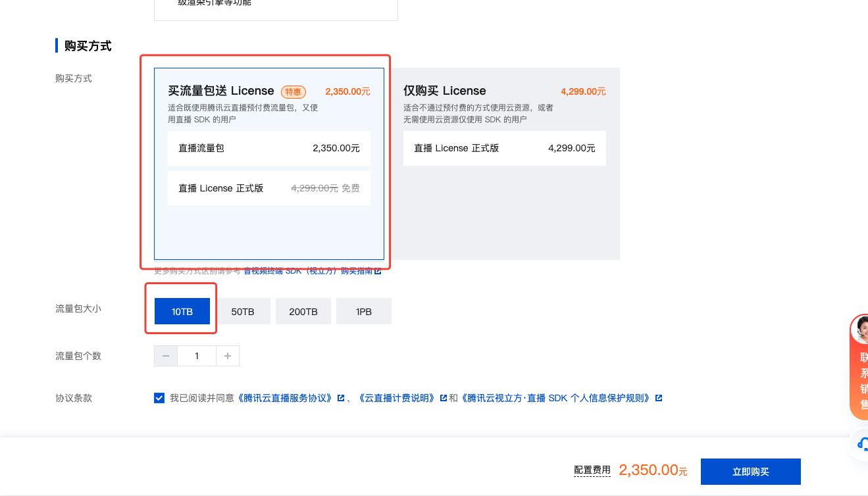
Task: Decrease package count with minus button
Action: (x=166, y=356)
